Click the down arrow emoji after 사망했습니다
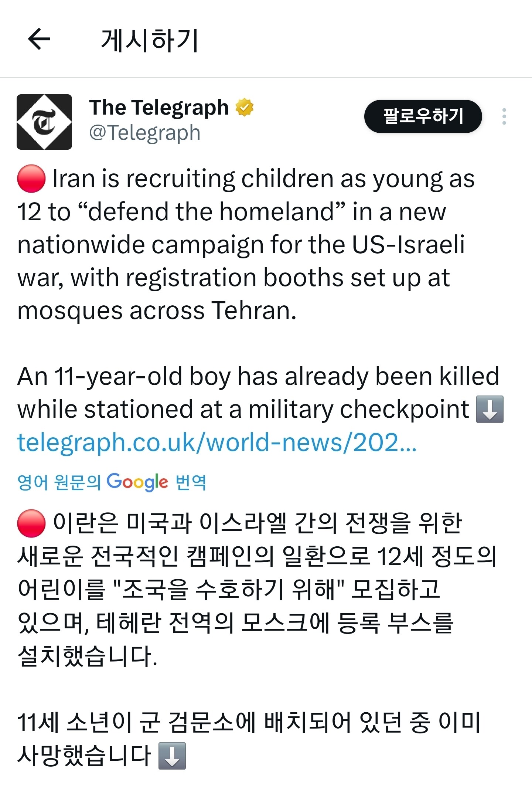The height and width of the screenshot is (794, 532). (x=172, y=756)
